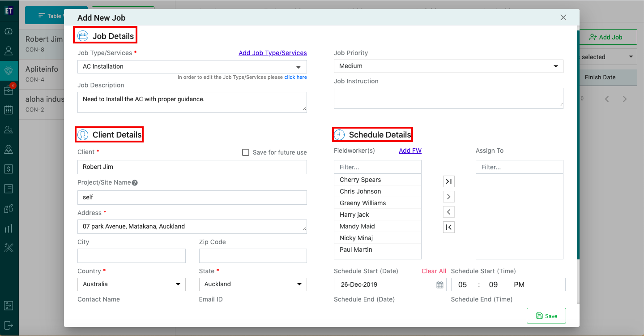The height and width of the screenshot is (336, 644).
Task: Open the dollar invoice icon in sidebar
Action: [x=9, y=169]
